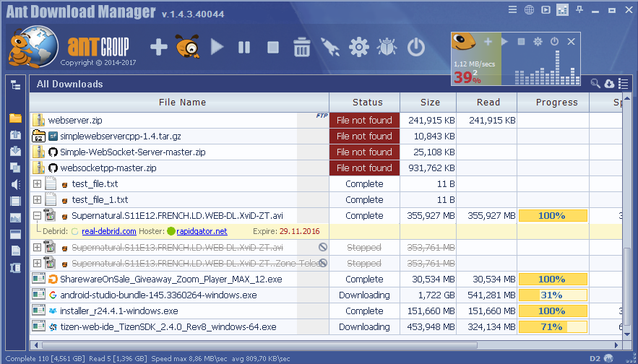Click the plus icon in the speed widget
The width and height of the screenshot is (638, 364).
(x=488, y=41)
